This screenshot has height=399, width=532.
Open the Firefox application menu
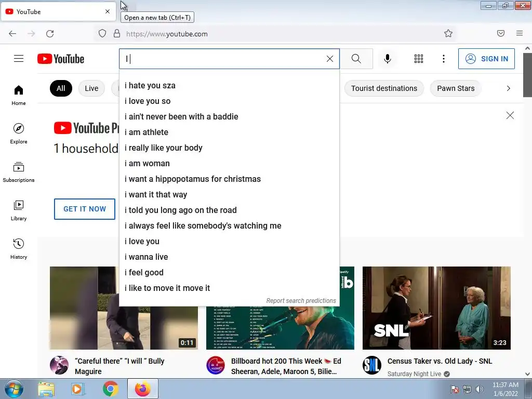pyautogui.click(x=520, y=33)
